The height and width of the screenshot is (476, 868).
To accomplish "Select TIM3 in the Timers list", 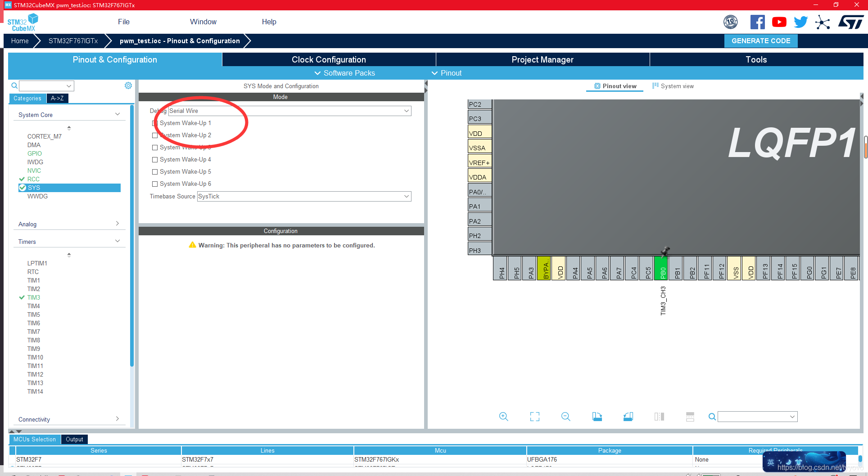I will click(33, 297).
